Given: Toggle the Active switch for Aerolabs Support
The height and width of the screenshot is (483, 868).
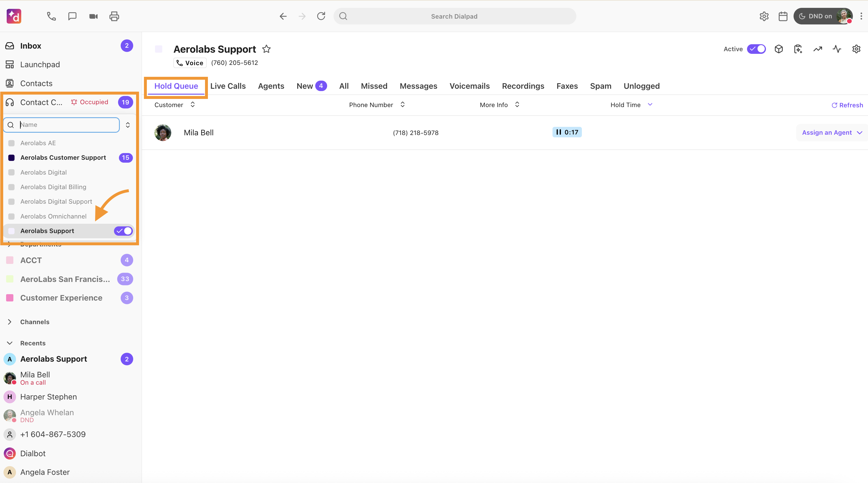Looking at the screenshot, I should coord(756,49).
